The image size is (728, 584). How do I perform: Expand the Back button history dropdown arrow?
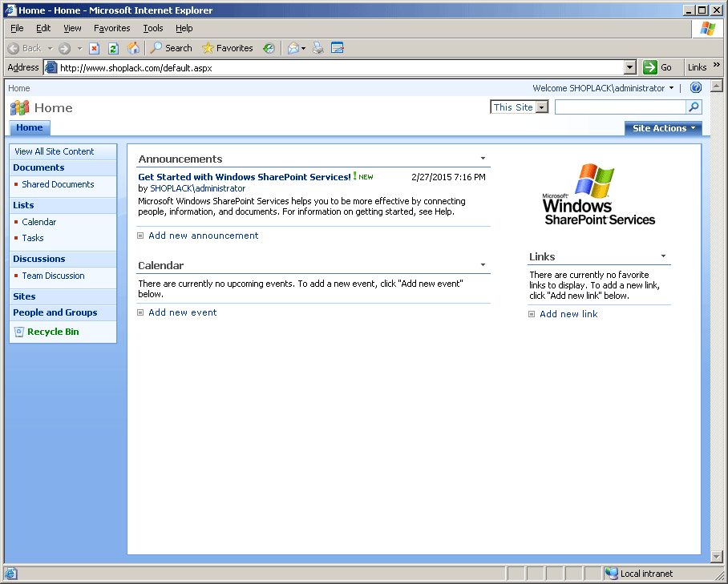point(51,48)
